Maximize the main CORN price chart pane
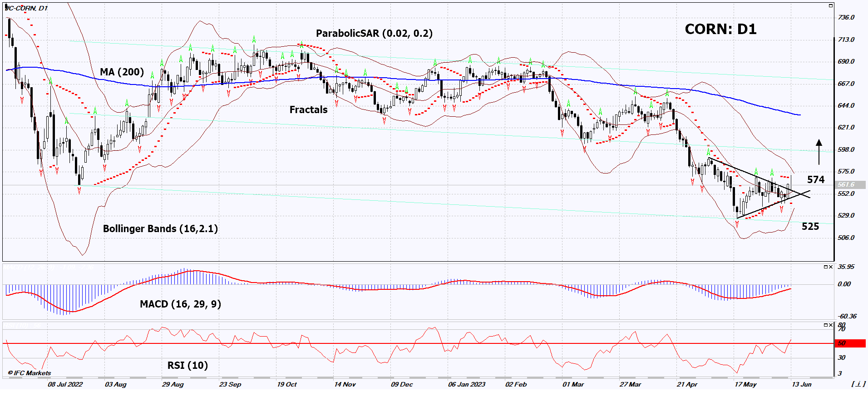Viewport: 868px width, 402px height. click(x=831, y=6)
